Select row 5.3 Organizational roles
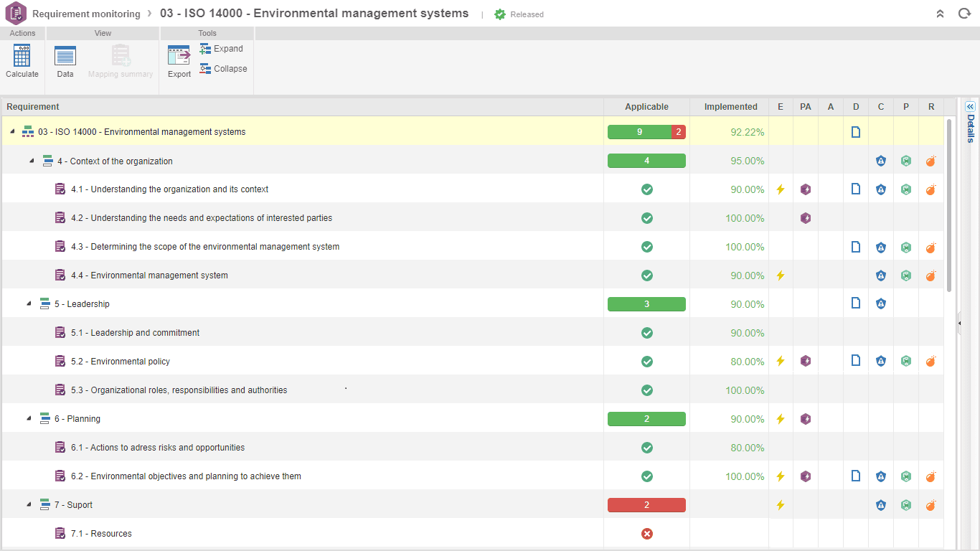Viewport: 980px width, 551px height. tap(473, 390)
